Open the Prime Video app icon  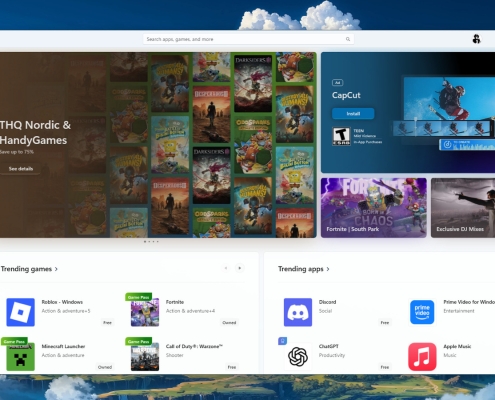pyautogui.click(x=422, y=312)
